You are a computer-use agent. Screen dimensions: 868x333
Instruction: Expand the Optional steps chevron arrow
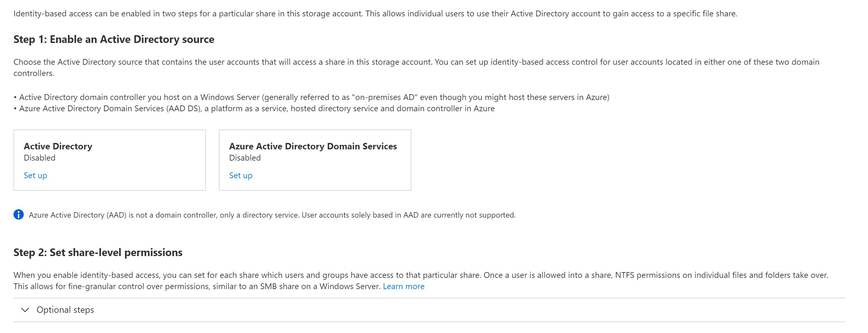[x=25, y=310]
